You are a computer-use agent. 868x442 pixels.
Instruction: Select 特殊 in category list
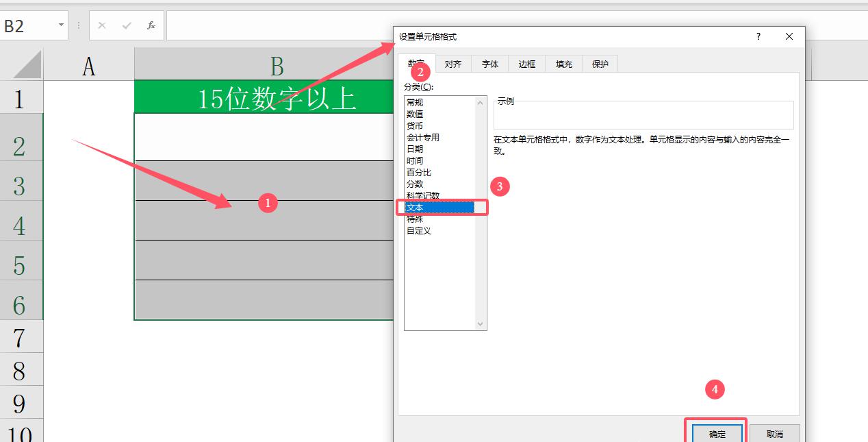pos(439,219)
